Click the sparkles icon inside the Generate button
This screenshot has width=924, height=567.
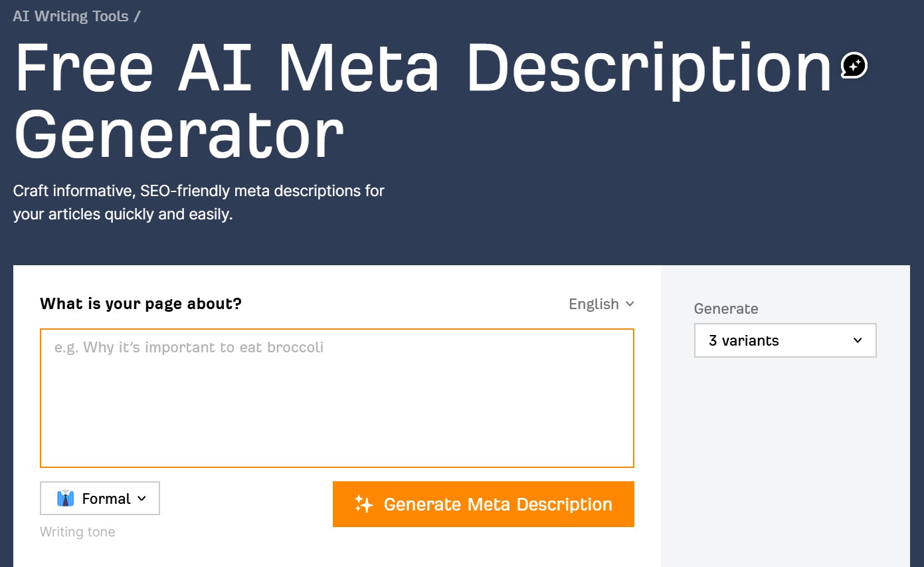[363, 504]
